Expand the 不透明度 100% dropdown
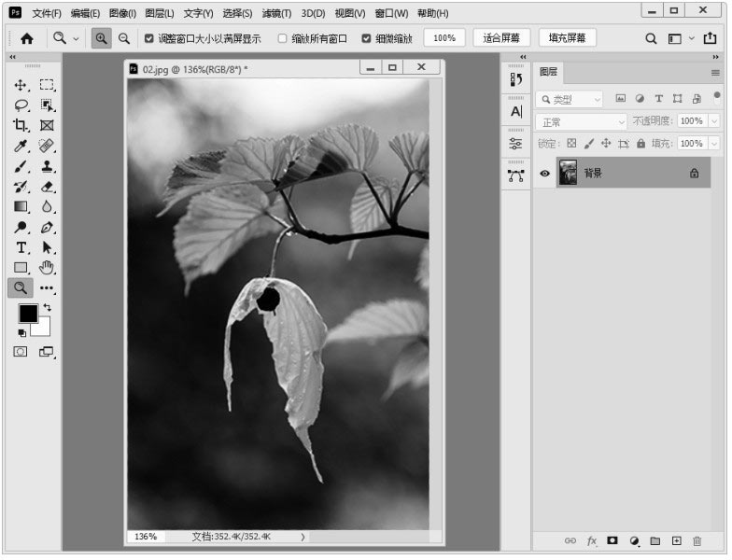732x560 pixels. tap(714, 121)
